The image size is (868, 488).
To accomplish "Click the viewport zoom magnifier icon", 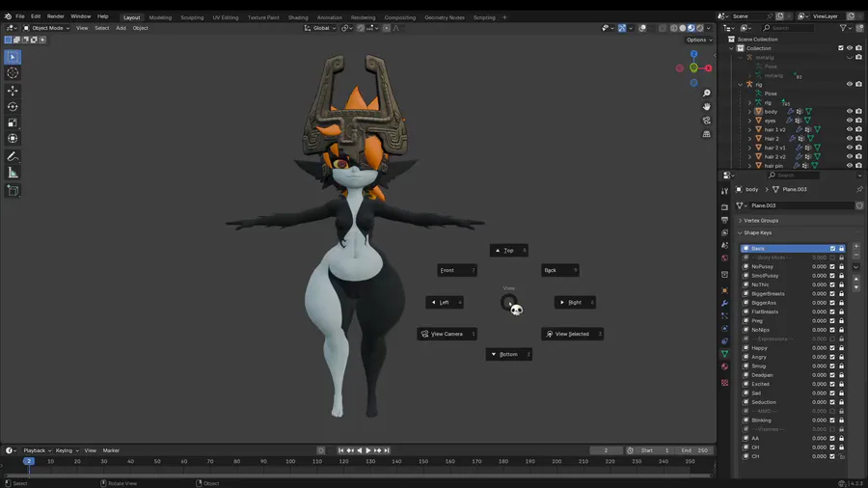I will (x=706, y=93).
